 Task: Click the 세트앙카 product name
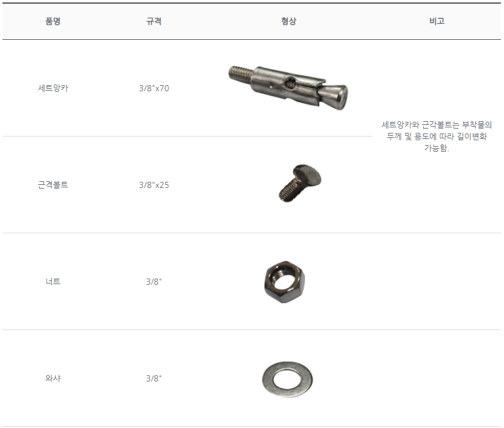coord(53,88)
